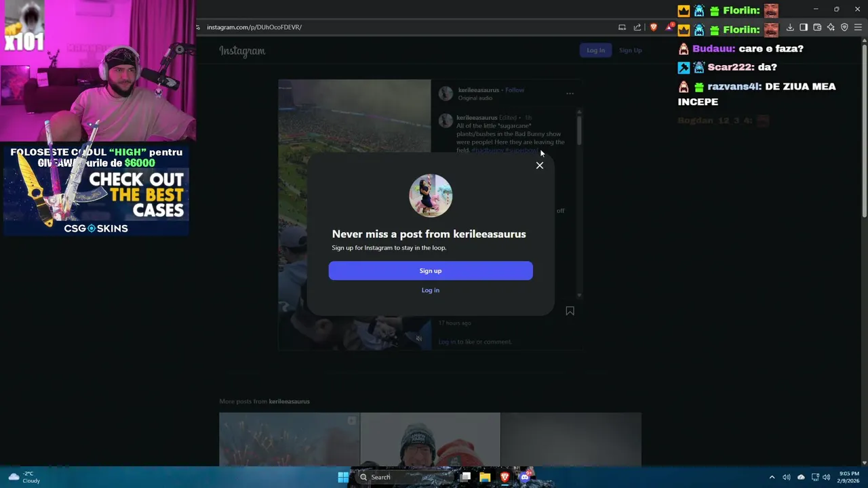Click the Log In button in Instagram header
The width and height of the screenshot is (868, 488).
click(595, 50)
